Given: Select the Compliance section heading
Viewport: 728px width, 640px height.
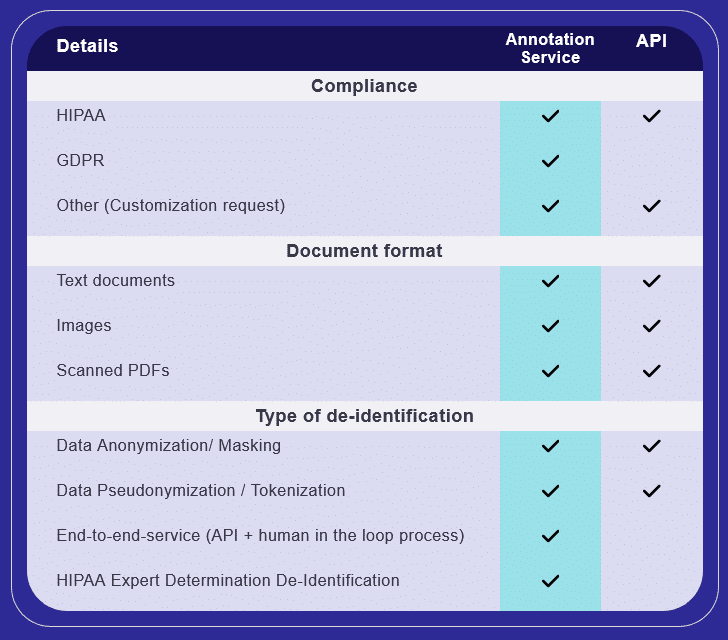Looking at the screenshot, I should [x=364, y=86].
